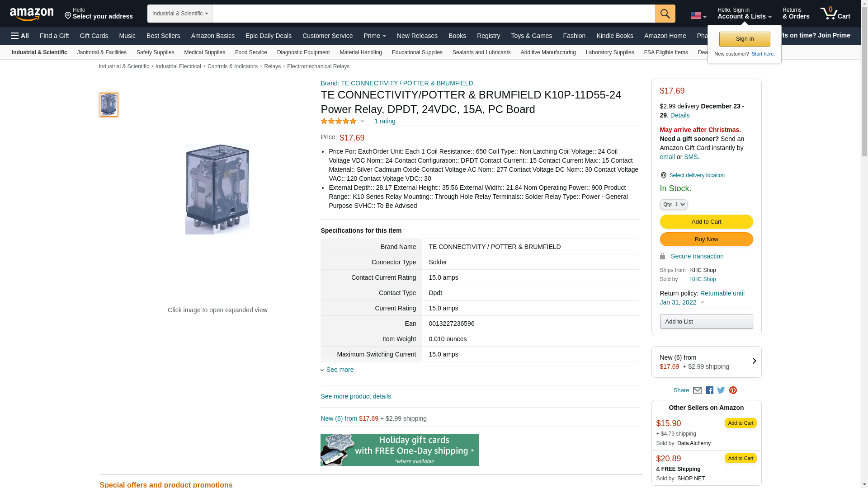
Task: Open the Amazon logo home link
Action: click(x=32, y=14)
